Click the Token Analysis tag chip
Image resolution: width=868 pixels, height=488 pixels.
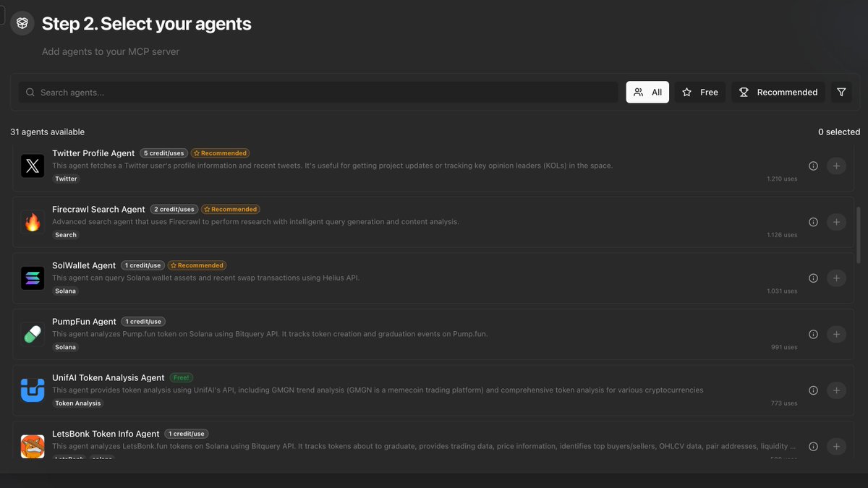point(78,403)
